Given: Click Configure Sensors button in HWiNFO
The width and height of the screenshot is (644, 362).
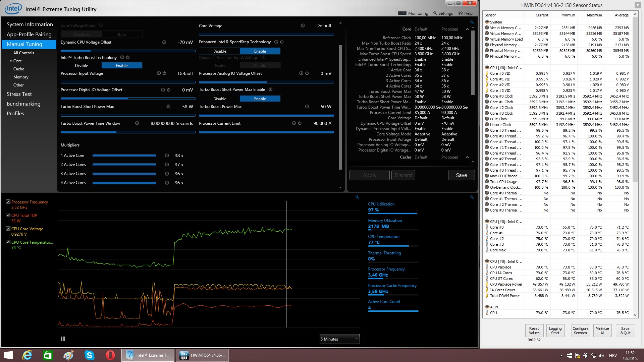Looking at the screenshot, I should click(580, 330).
